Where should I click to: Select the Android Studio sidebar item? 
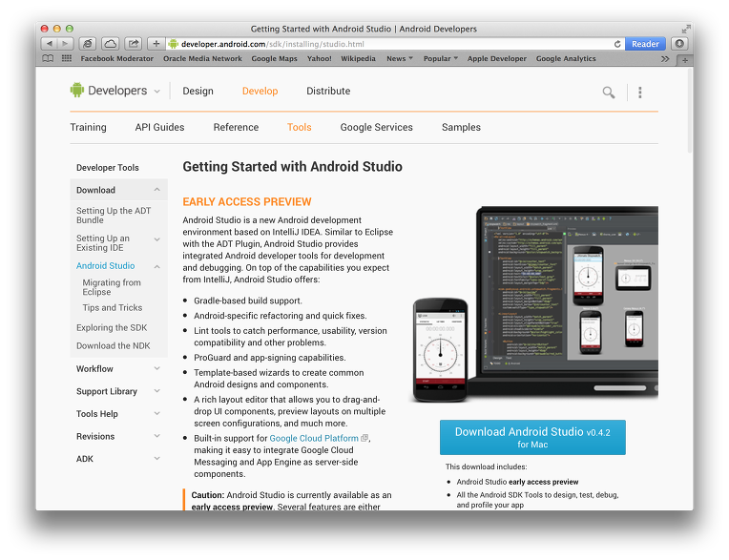pos(106,266)
